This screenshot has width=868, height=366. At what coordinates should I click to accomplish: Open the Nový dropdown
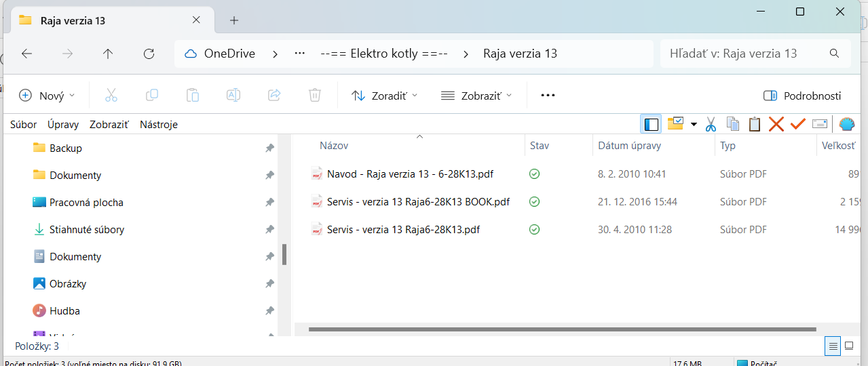(46, 96)
